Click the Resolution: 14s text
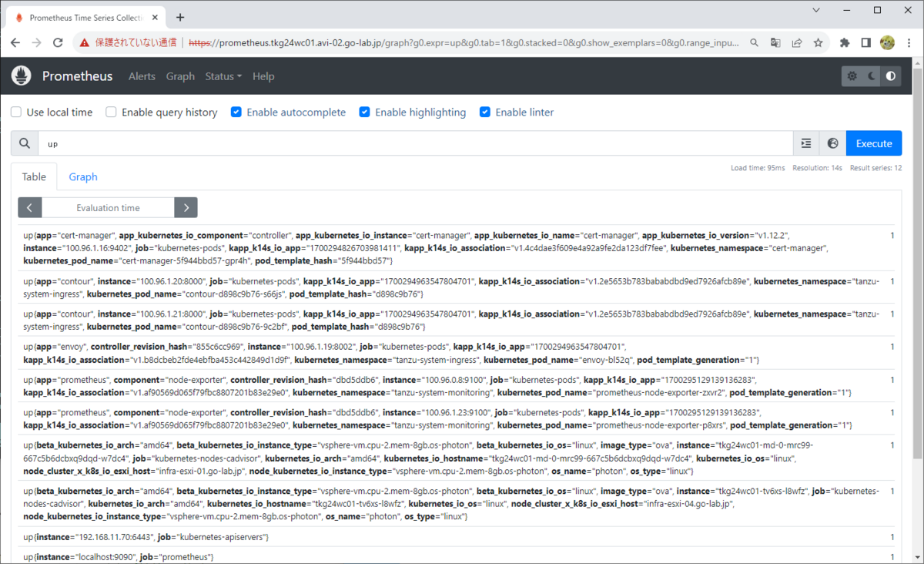 coord(818,167)
